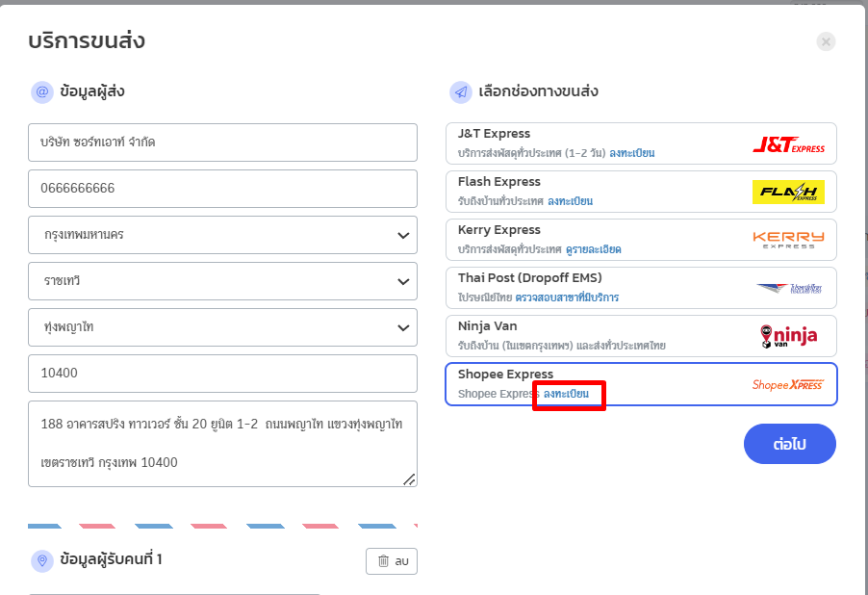Click the trash icon on ลบ button
The width and height of the screenshot is (868, 595).
(x=383, y=561)
